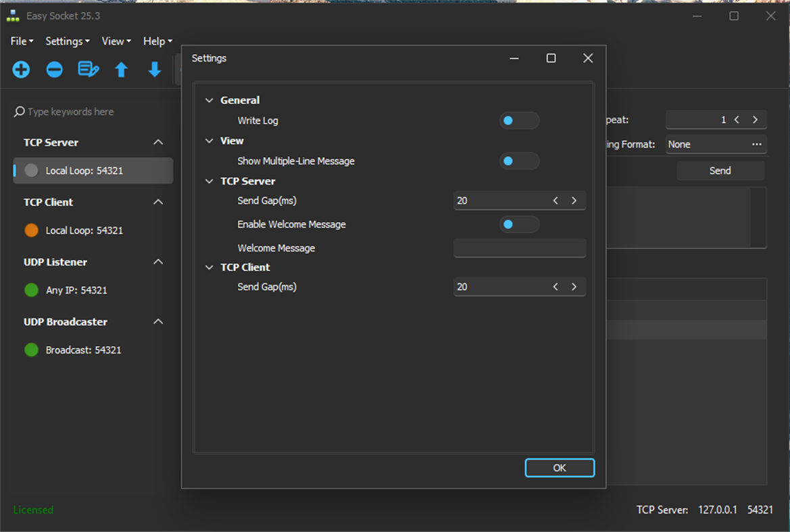
Task: Click the Licensed status text
Action: [x=33, y=510]
